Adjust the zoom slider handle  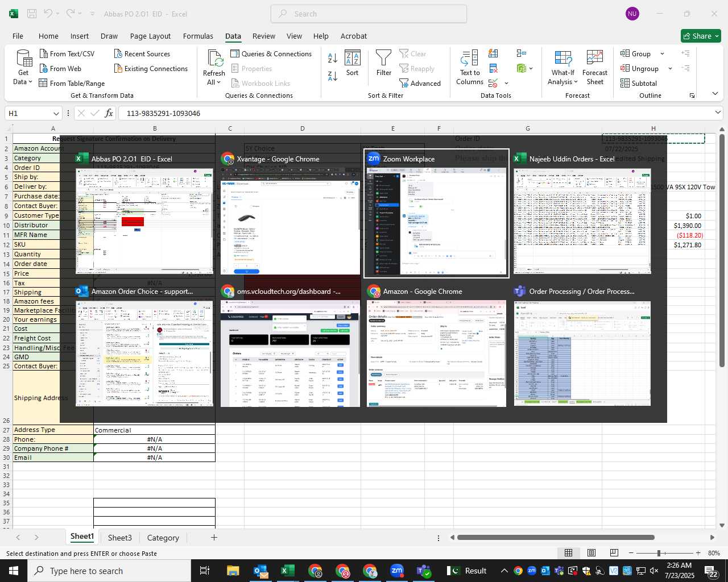point(659,553)
